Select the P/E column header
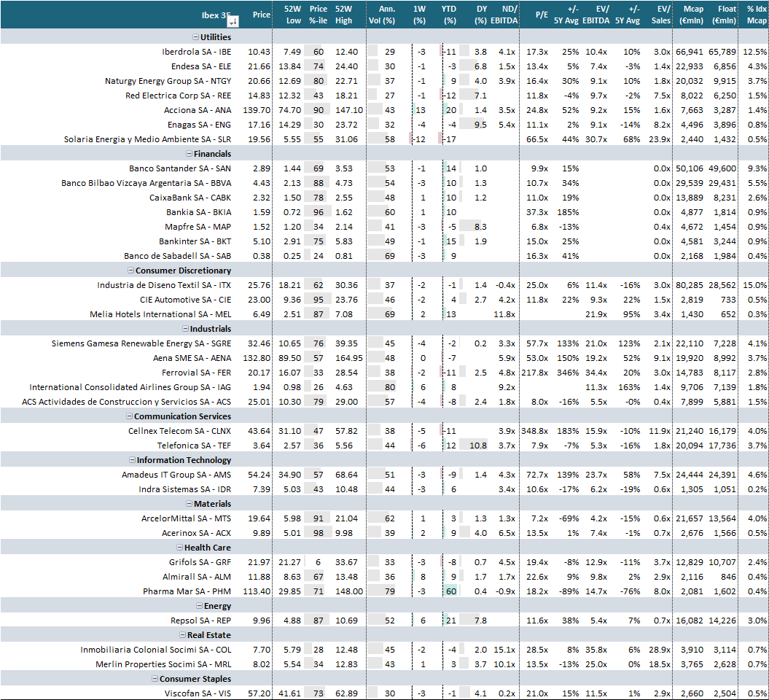This screenshot has width=769, height=700. (x=542, y=15)
